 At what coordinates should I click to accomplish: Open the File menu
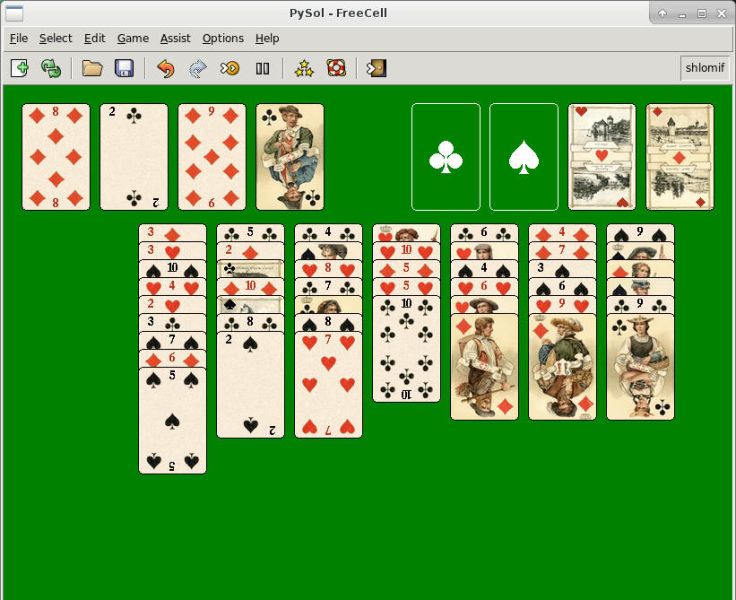tap(19, 38)
